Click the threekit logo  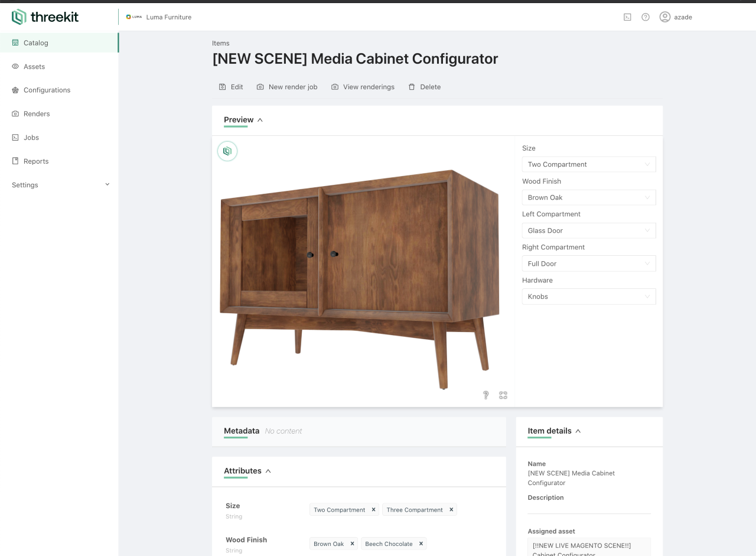point(45,17)
